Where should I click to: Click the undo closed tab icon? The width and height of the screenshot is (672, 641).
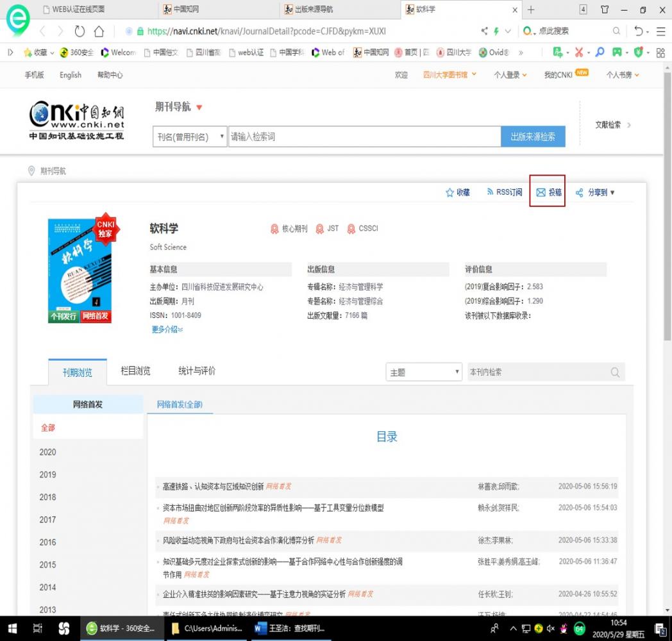[x=639, y=31]
